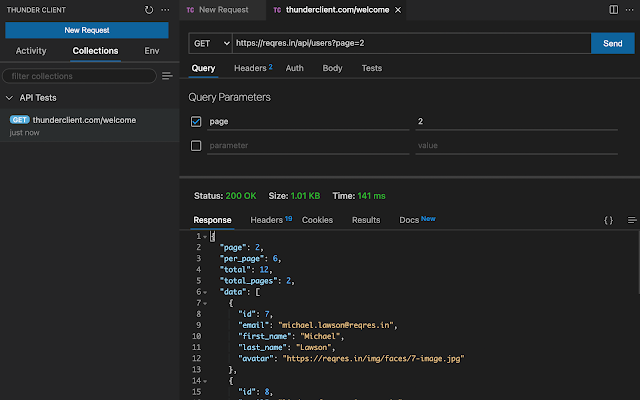This screenshot has width=640, height=400.
Task: Open the Auth tab
Action: coord(294,68)
